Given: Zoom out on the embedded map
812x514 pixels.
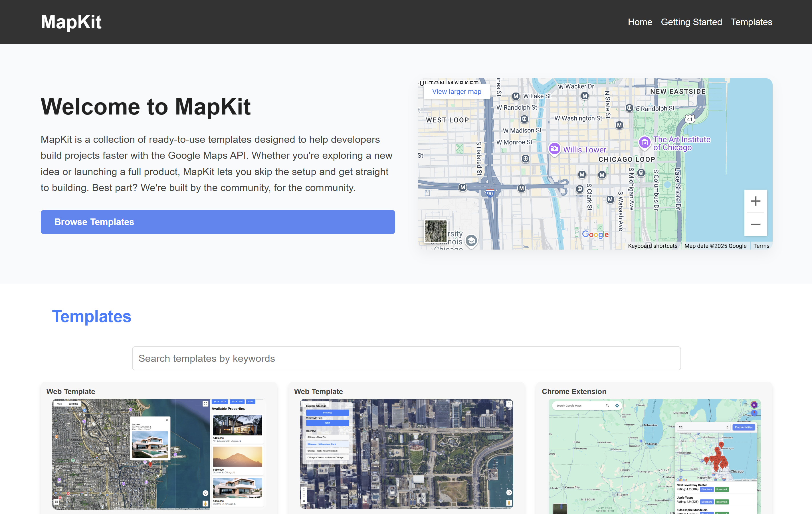Looking at the screenshot, I should pos(755,224).
